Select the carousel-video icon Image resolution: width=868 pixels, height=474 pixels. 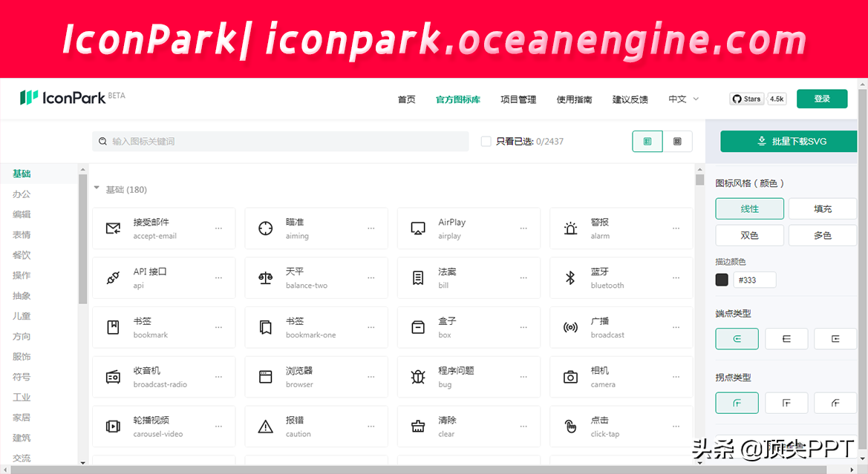(113, 427)
